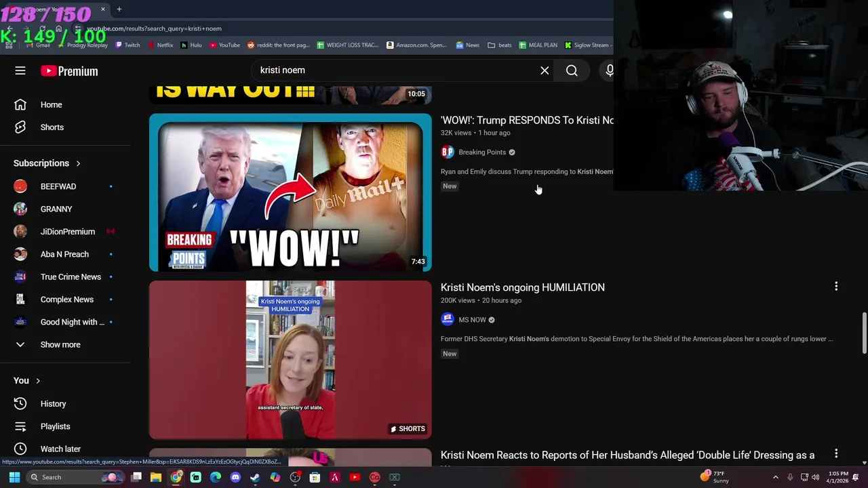Open a new browser tab with plus
The width and height of the screenshot is (868, 488).
[x=119, y=9]
